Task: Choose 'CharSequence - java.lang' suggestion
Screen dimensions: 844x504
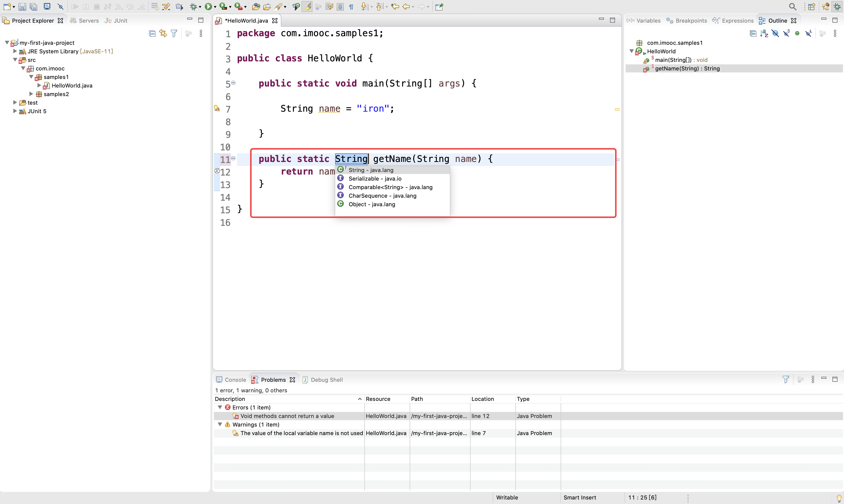Action: (393, 196)
